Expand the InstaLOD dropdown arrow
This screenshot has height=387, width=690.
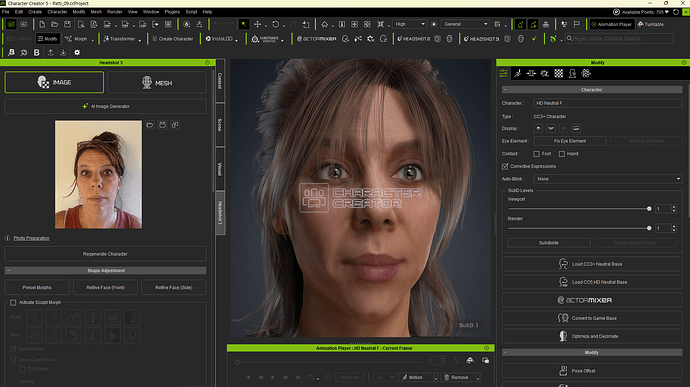point(236,40)
